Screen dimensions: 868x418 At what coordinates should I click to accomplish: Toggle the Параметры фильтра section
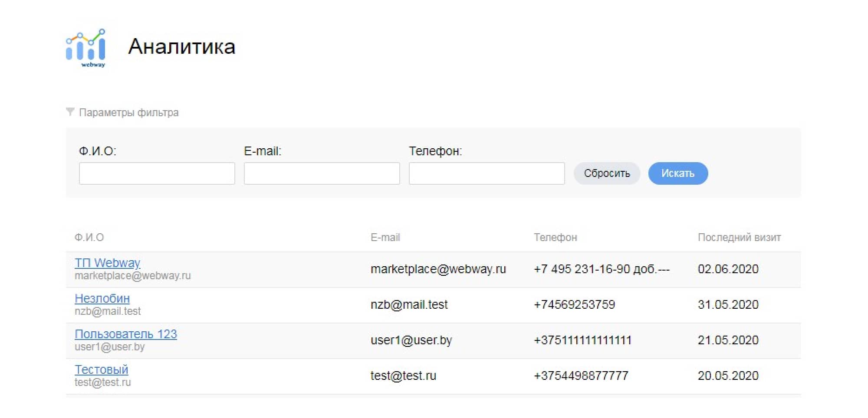click(x=128, y=112)
